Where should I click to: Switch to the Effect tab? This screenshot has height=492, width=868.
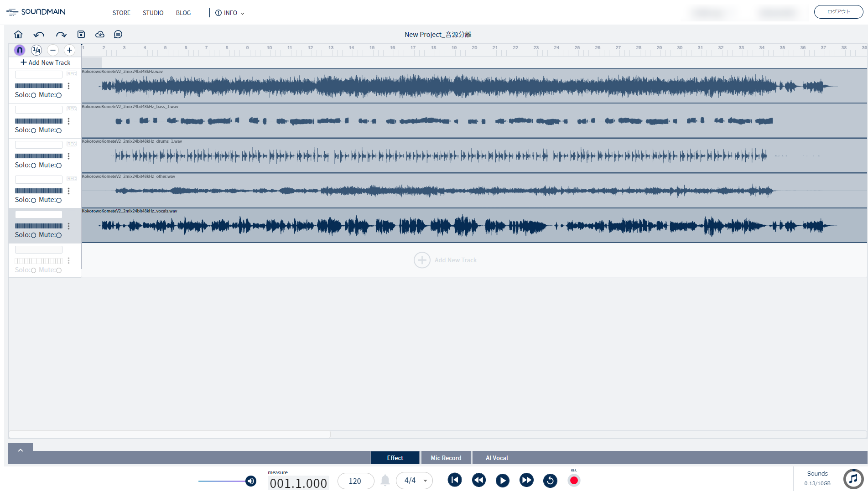tap(395, 458)
